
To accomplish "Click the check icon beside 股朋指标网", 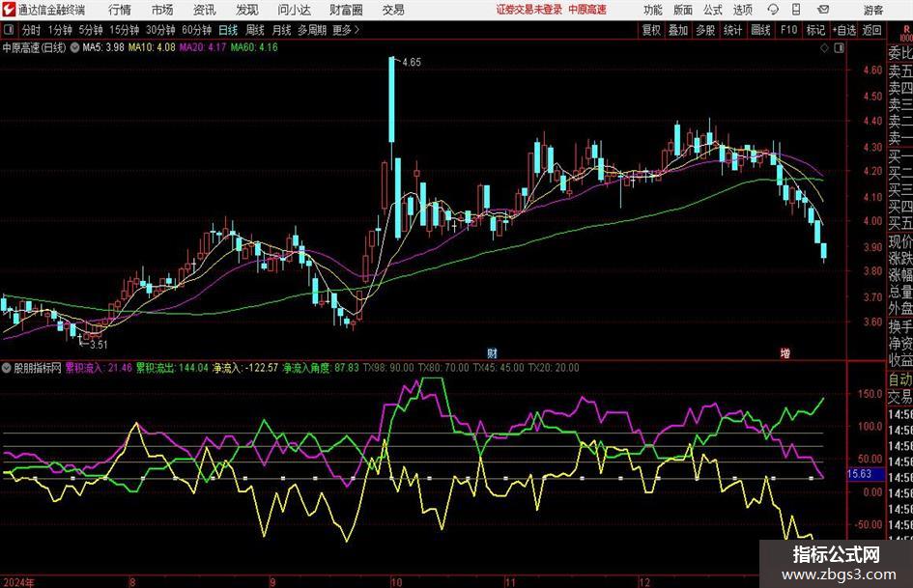I will pos(7,368).
